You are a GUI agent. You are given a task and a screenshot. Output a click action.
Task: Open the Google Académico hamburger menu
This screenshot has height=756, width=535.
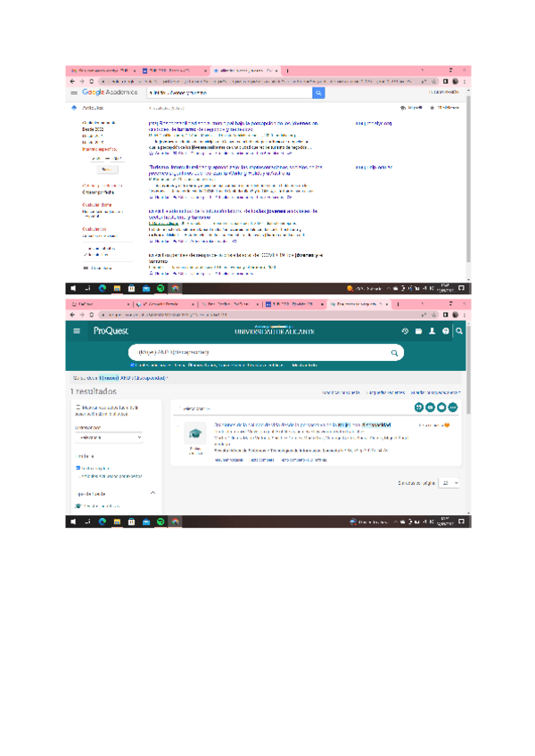click(74, 92)
